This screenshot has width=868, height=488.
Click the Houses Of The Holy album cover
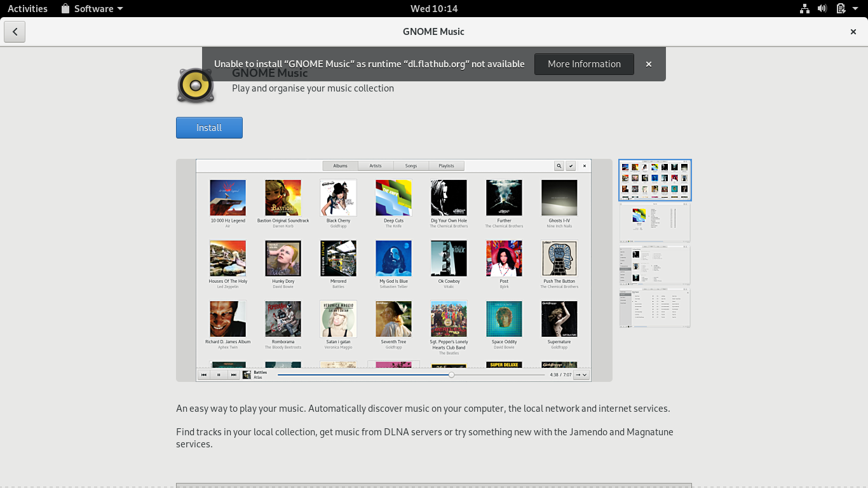click(x=227, y=258)
